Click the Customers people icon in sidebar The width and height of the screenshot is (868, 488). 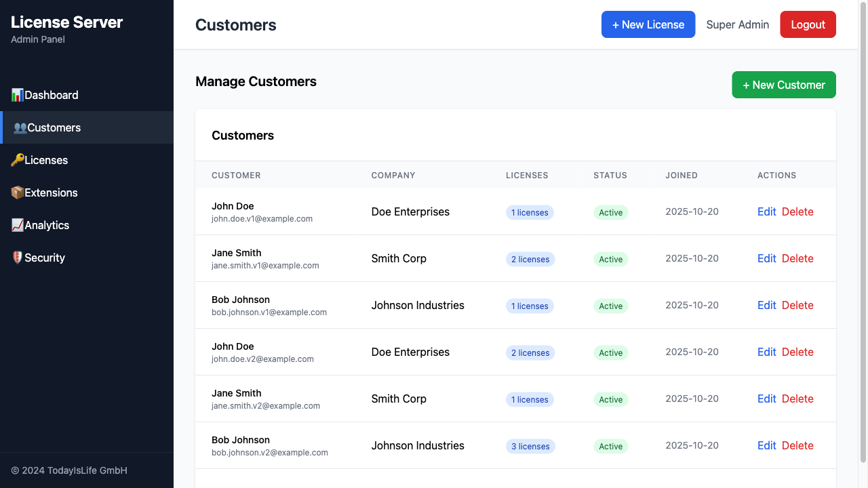(19, 127)
